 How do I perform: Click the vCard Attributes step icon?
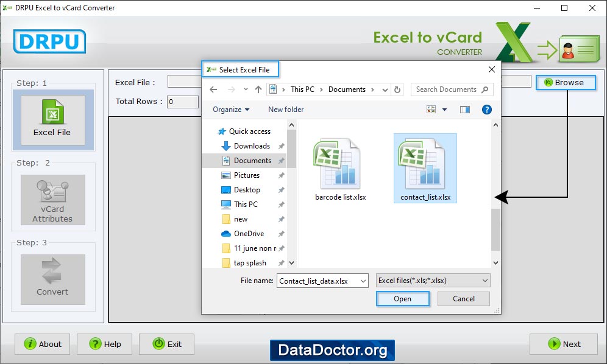(x=52, y=200)
